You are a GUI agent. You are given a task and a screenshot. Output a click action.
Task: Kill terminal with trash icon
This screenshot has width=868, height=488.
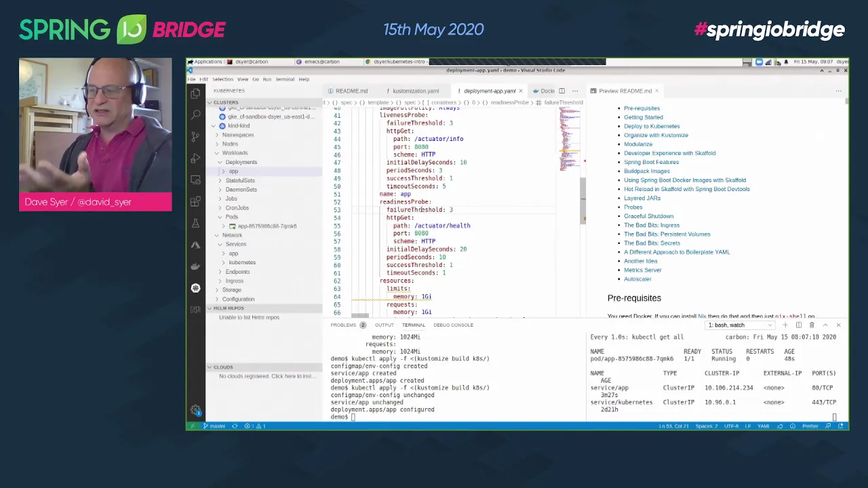tap(812, 325)
